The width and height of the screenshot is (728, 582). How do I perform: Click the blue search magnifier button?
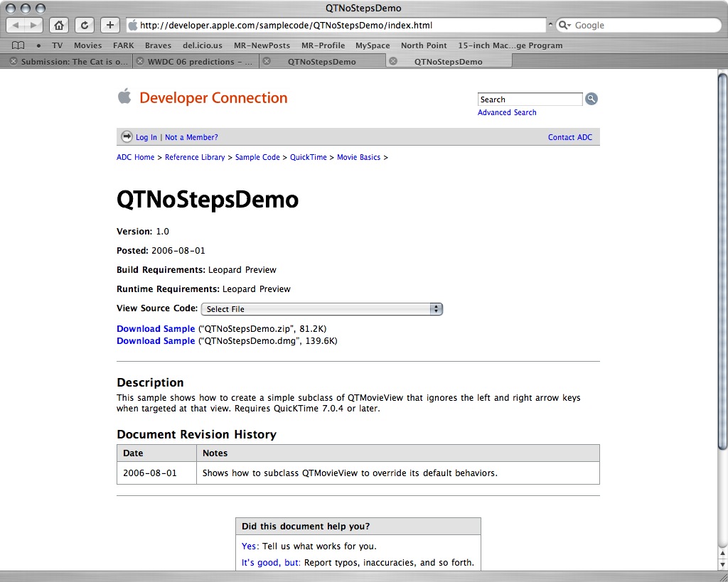591,99
